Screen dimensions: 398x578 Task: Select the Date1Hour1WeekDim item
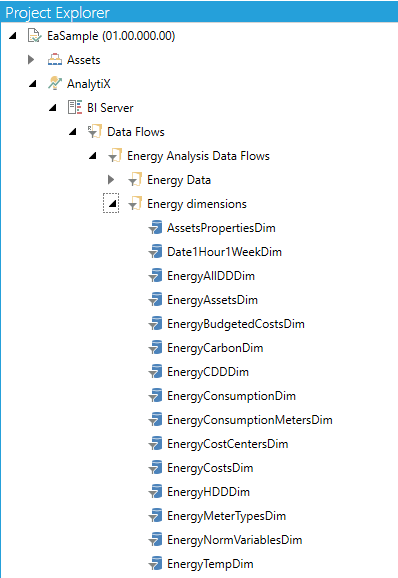[x=224, y=252]
